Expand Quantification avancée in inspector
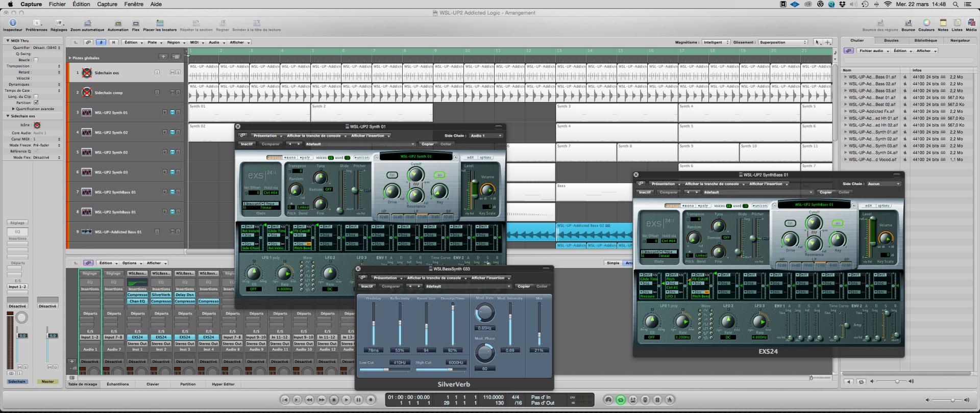This screenshot has height=413, width=980. pos(13,109)
